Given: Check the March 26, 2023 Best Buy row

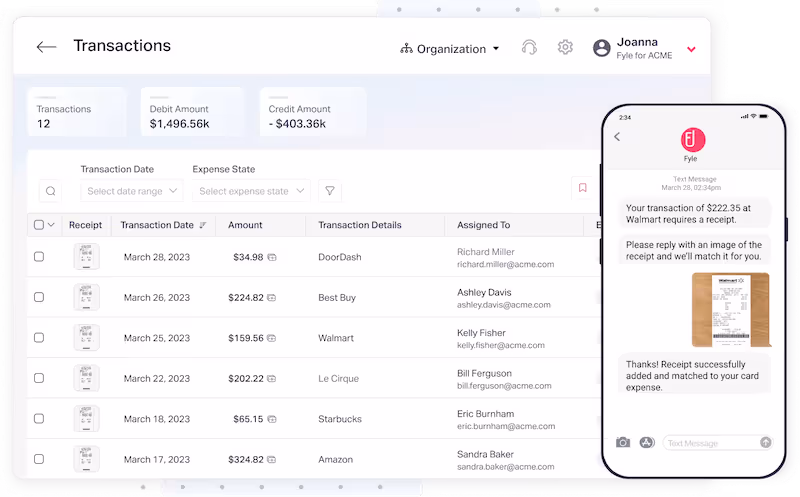Looking at the screenshot, I should 39,297.
